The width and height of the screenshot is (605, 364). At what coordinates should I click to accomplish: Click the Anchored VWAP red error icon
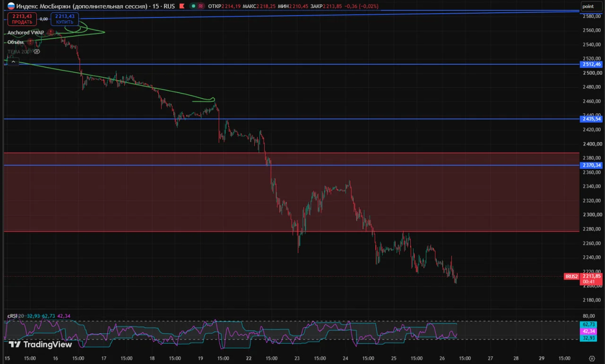(50, 33)
